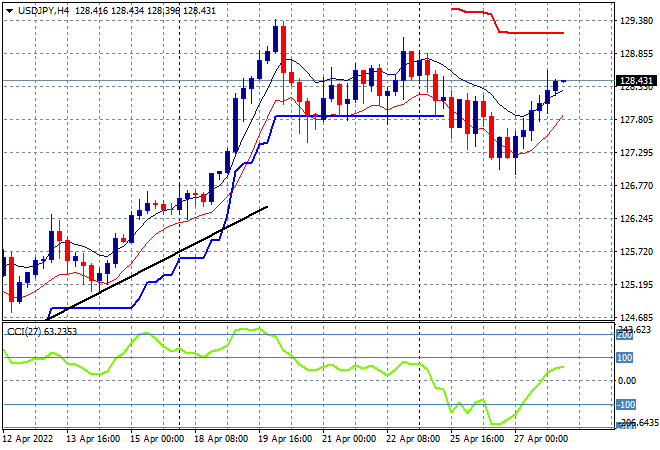
Task: Click the current price label 128.431
Action: 636,80
